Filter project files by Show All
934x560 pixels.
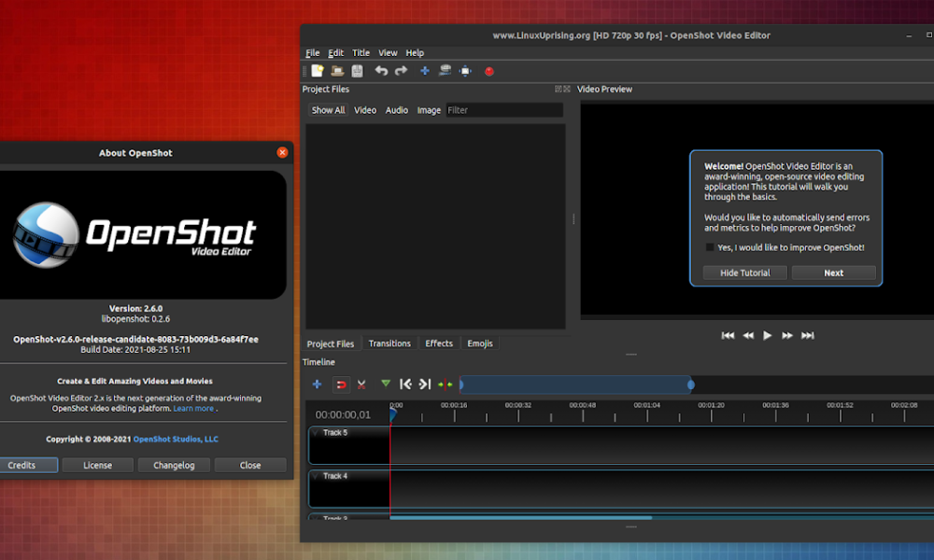point(328,110)
